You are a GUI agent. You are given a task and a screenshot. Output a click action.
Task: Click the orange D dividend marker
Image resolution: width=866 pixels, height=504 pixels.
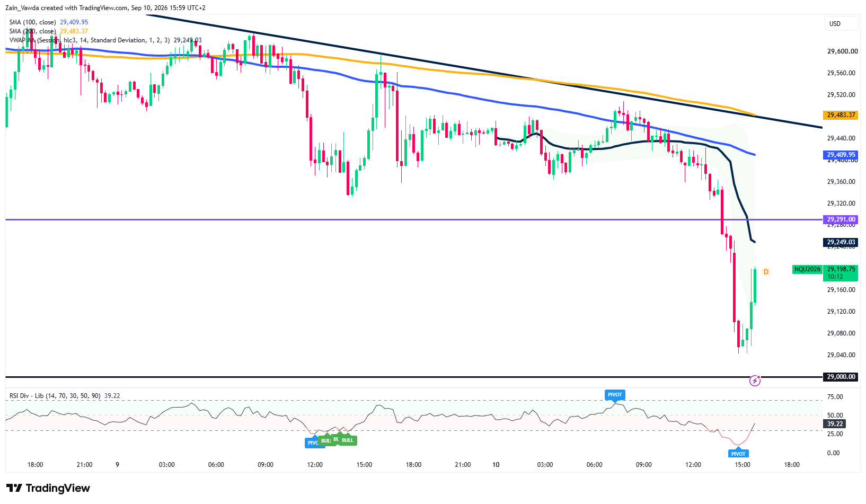[766, 272]
